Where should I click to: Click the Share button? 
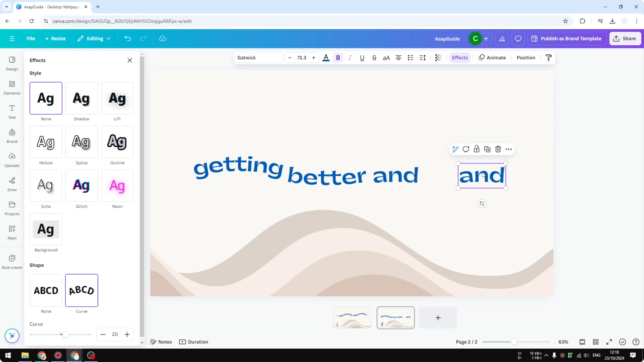point(625,38)
